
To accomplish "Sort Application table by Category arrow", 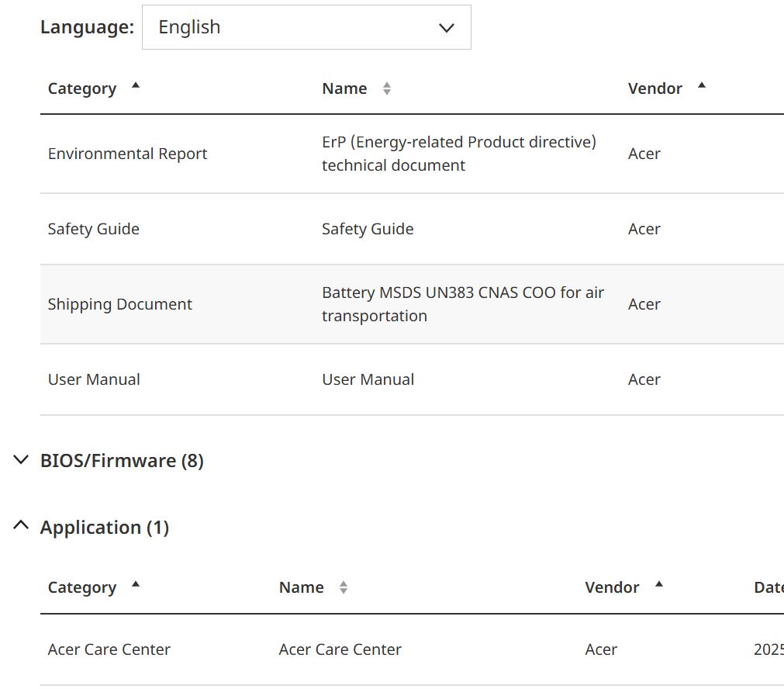I will [x=136, y=584].
